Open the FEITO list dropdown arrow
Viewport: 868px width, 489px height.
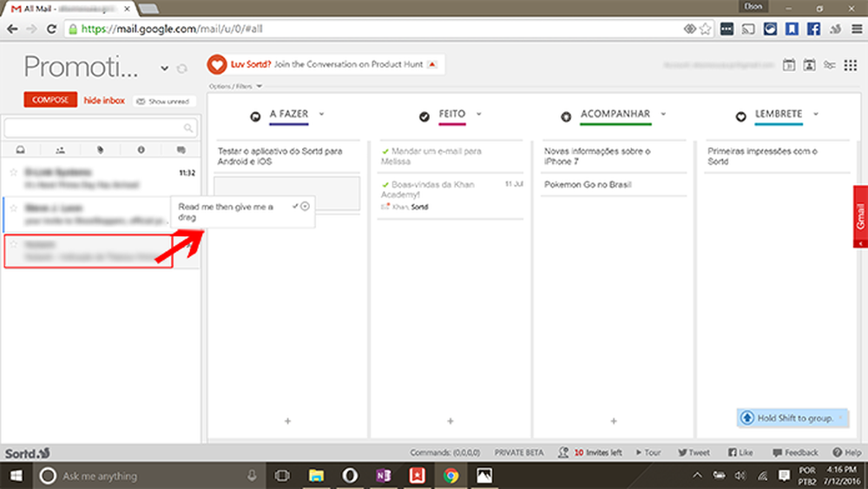(479, 114)
